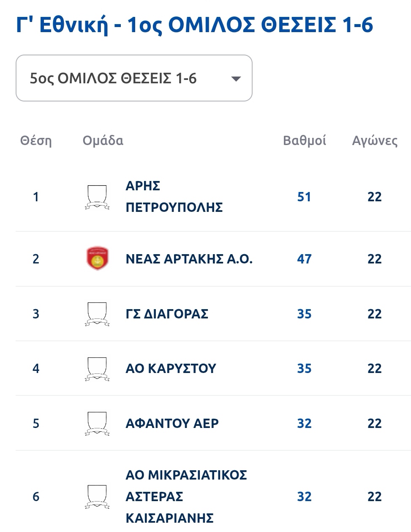Open ΑΟ ΜΙΚΡΑΣΙΑΤΙΚΟΣ ΑΣΤΕΡΑΣ ΚΑΙΣΑΡΙΑΝΗΣ team link

tap(186, 496)
